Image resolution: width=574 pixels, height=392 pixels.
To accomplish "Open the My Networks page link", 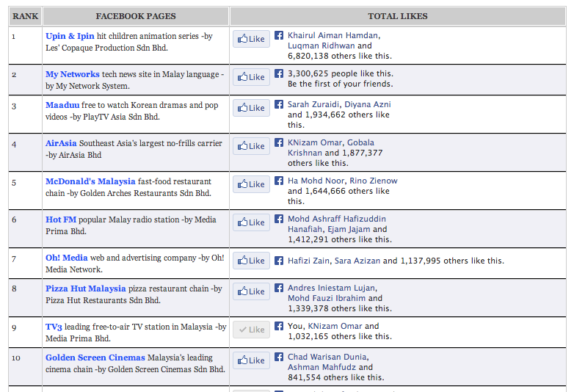I will 73,74.
